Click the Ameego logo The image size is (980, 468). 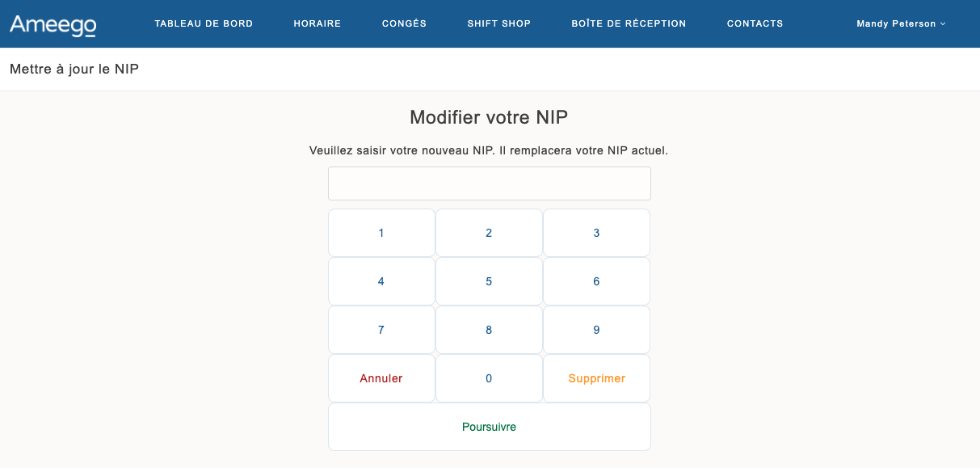[x=53, y=24]
